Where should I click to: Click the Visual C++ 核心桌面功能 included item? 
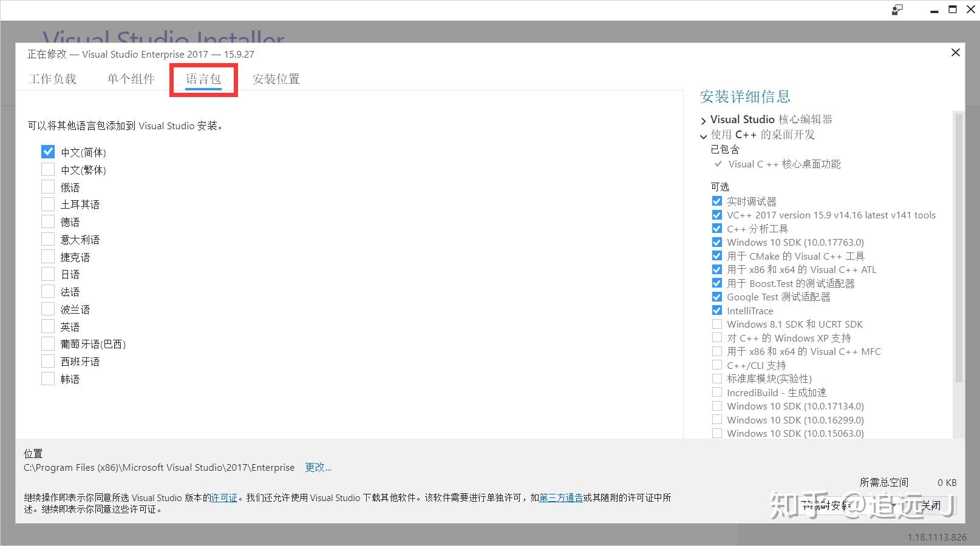coord(784,164)
